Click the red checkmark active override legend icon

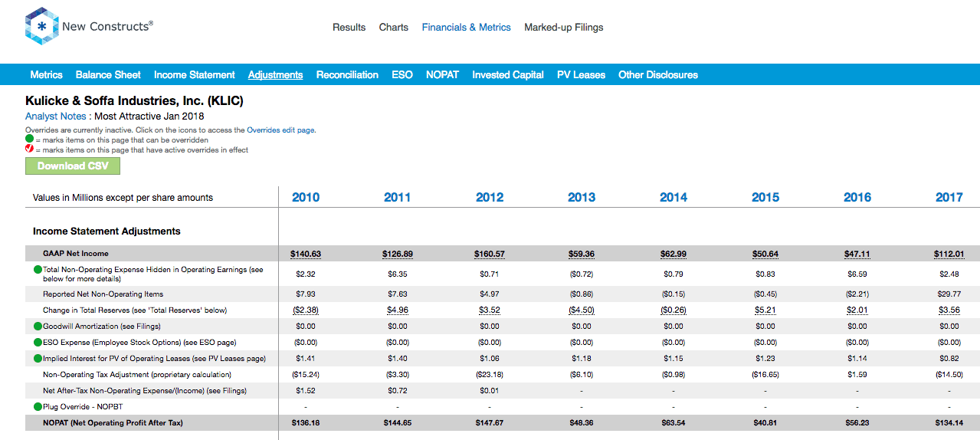coord(29,149)
